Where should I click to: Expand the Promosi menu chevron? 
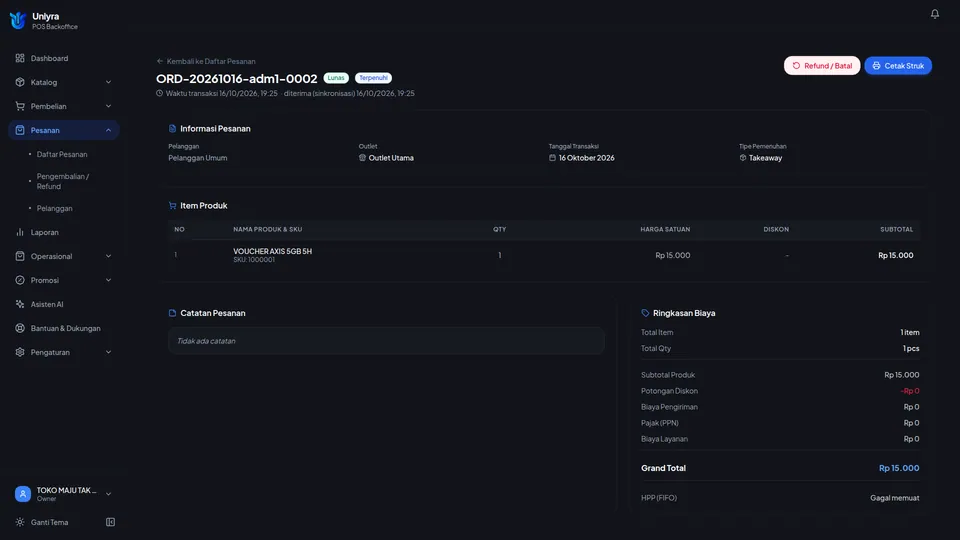[x=108, y=280]
